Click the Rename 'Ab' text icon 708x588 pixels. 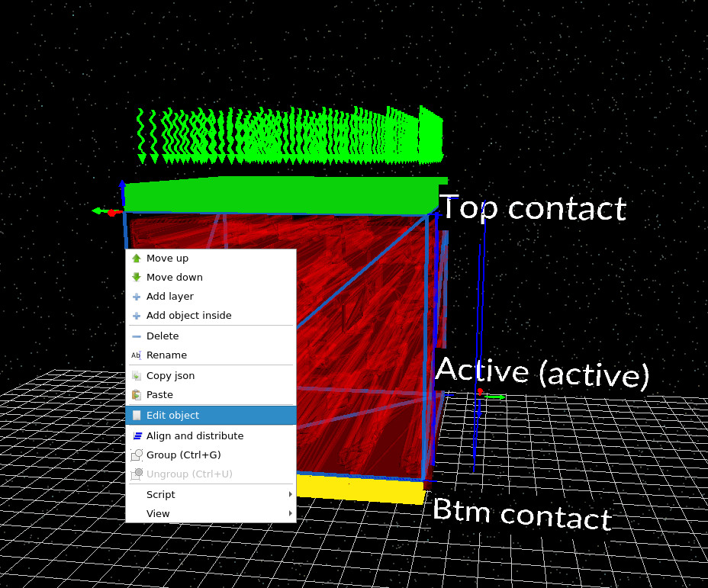137,355
